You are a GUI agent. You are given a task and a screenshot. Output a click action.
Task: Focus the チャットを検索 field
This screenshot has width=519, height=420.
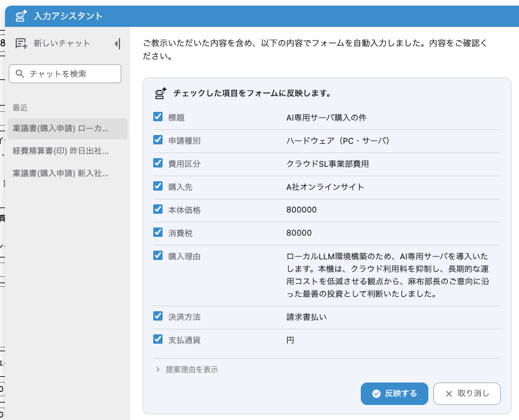pos(65,73)
